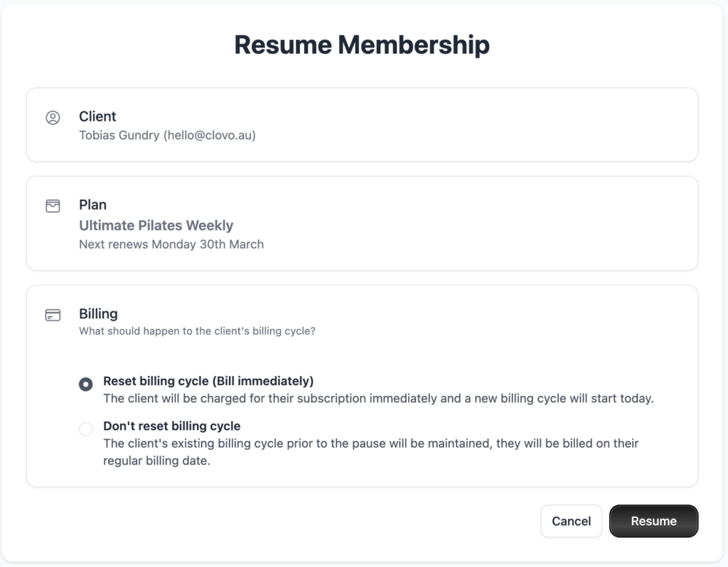The height and width of the screenshot is (567, 728).
Task: Click the existing billing cycle maintained description
Action: pos(370,452)
